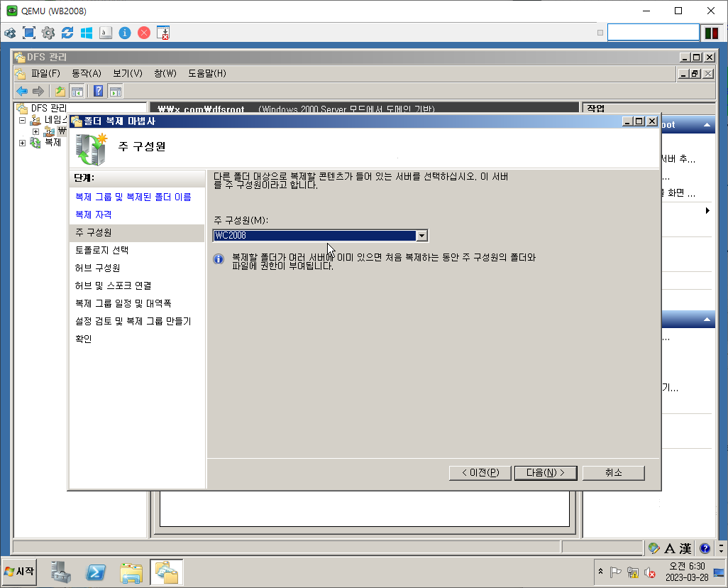Screen dimensions: 728x588
Task: Click the Back arrow in DFS toolbar
Action: point(22,91)
